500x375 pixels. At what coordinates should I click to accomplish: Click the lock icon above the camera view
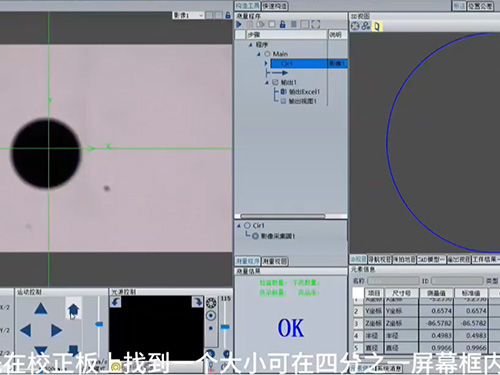228,15
